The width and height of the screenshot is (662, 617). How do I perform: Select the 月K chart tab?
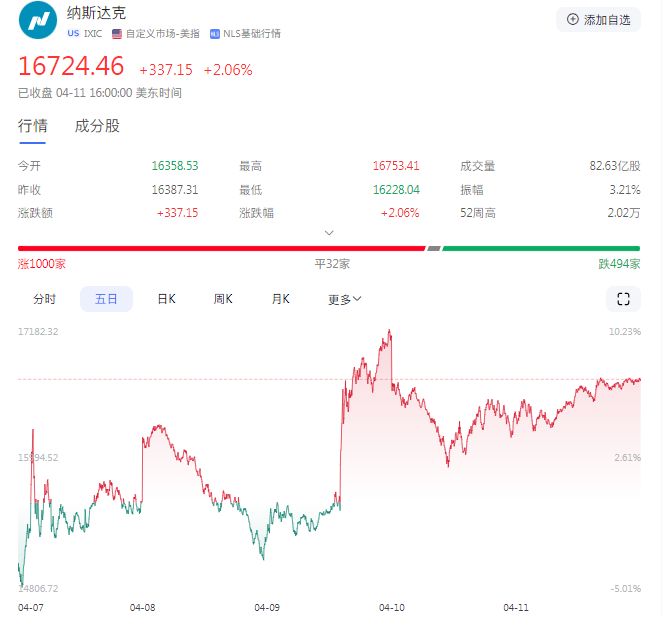(280, 299)
